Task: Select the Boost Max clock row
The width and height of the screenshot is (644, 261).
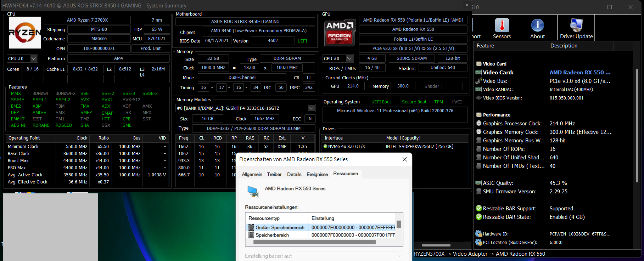Action: (x=87, y=161)
